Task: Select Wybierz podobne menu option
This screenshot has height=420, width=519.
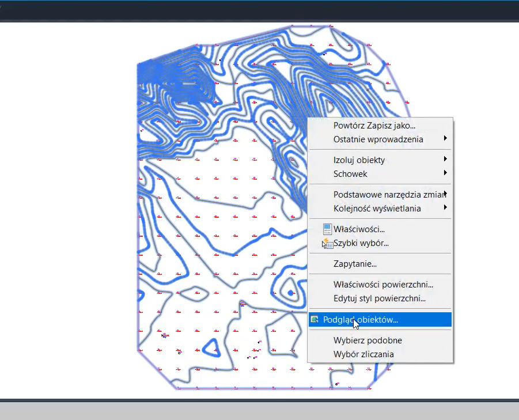Action: 368,340
